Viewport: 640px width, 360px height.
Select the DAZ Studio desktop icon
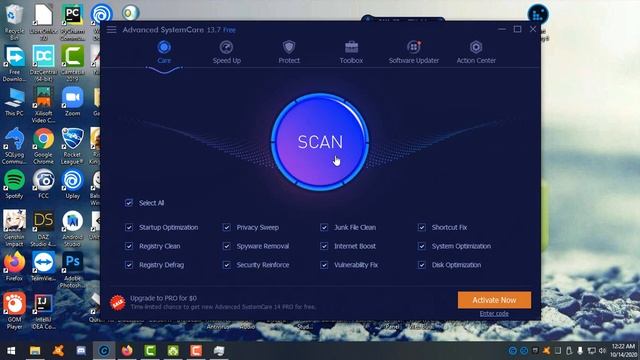tap(43, 228)
